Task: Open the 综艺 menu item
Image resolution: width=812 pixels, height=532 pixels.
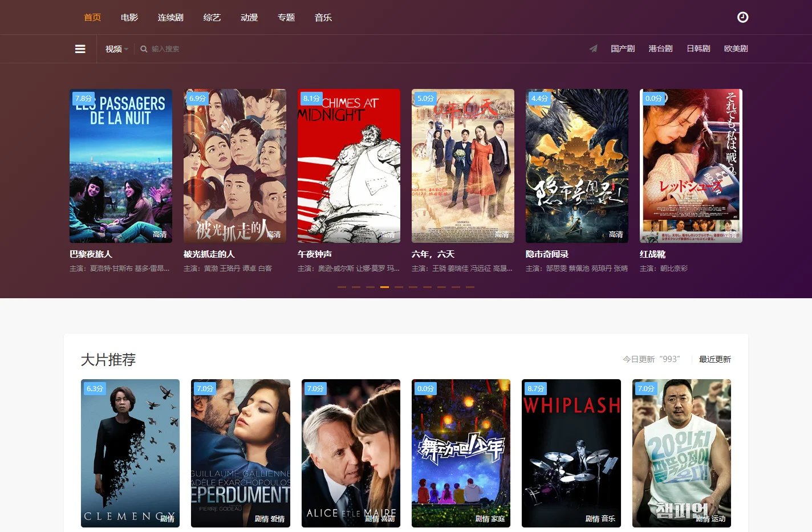Action: click(212, 17)
